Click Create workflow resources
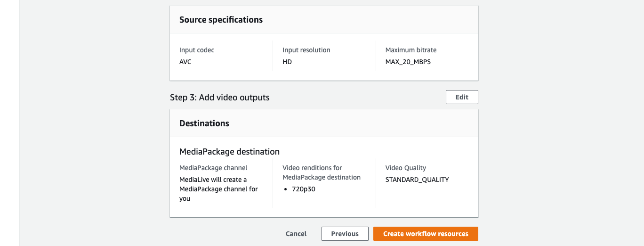 tap(426, 234)
